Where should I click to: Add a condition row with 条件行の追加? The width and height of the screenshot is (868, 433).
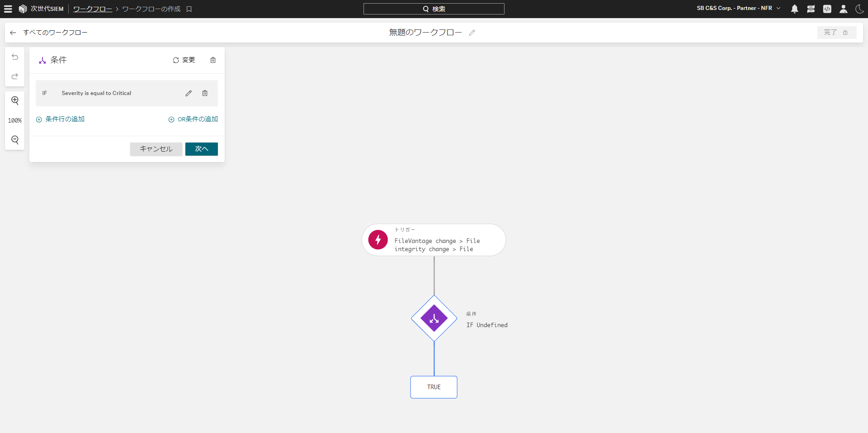pyautogui.click(x=60, y=119)
